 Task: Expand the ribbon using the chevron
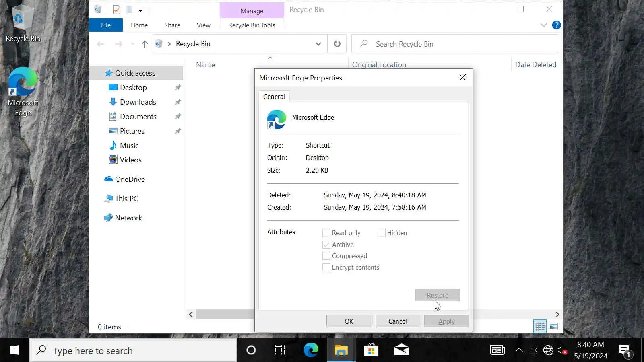(544, 25)
